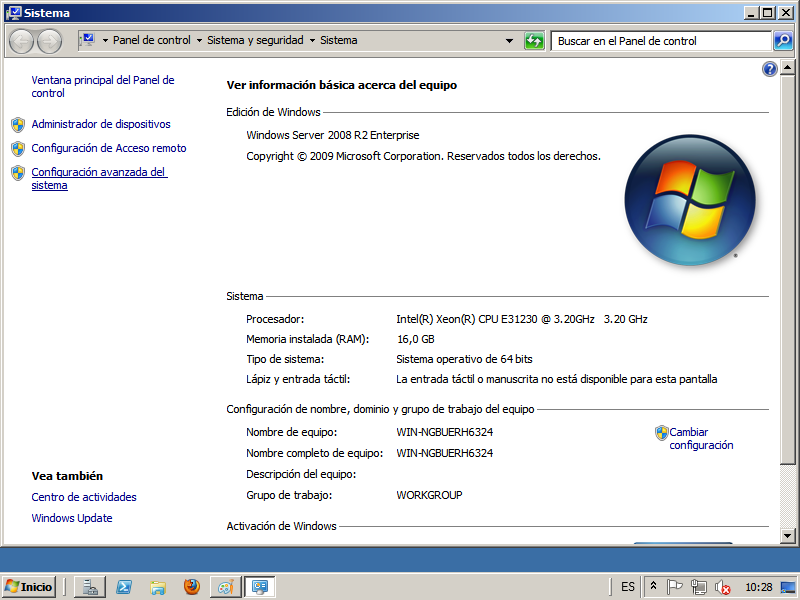Image resolution: width=800 pixels, height=600 pixels.
Task: Click the scrollbar down arrow
Action: 787,536
